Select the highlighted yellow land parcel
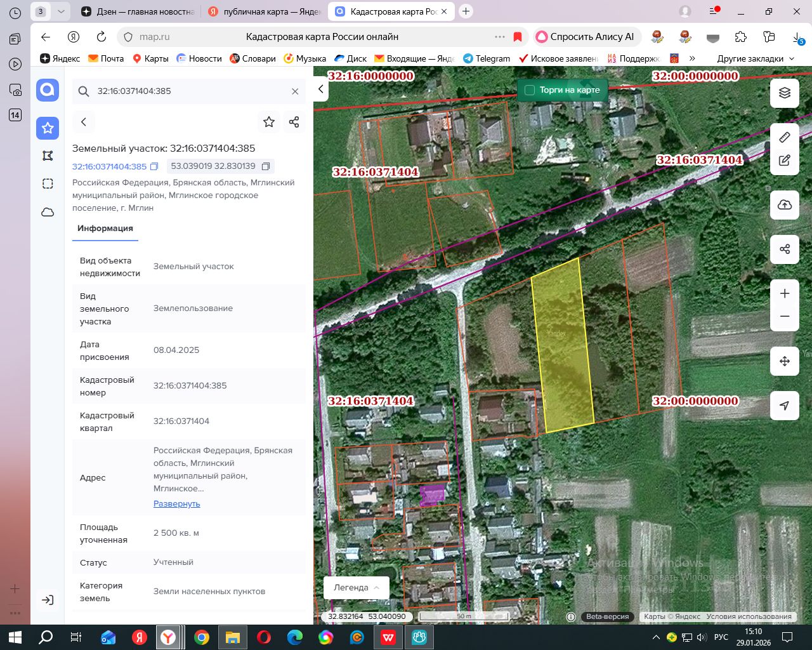This screenshot has height=650, width=812. point(563,346)
